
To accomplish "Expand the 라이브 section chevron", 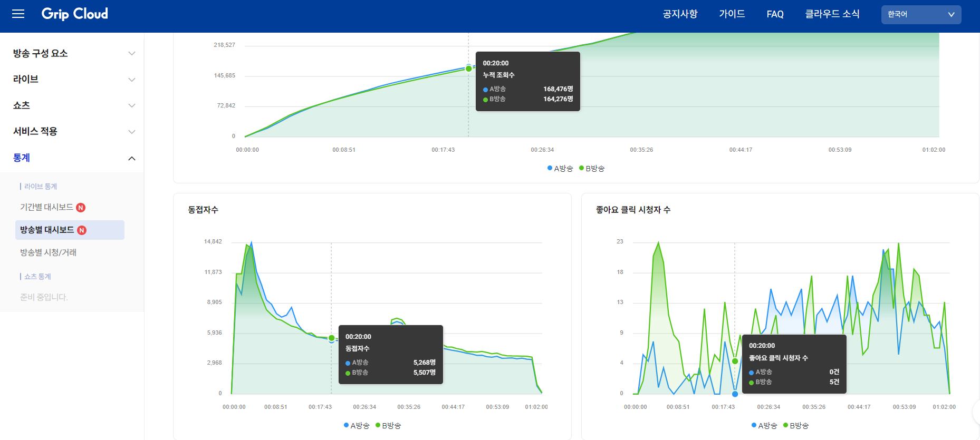I will [132, 80].
